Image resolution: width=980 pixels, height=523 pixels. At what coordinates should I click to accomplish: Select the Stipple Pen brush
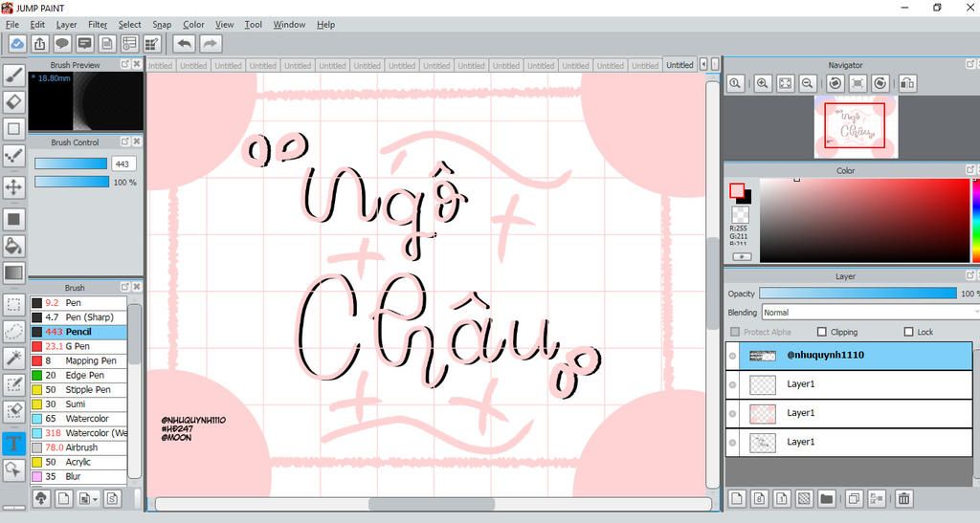(x=78, y=389)
